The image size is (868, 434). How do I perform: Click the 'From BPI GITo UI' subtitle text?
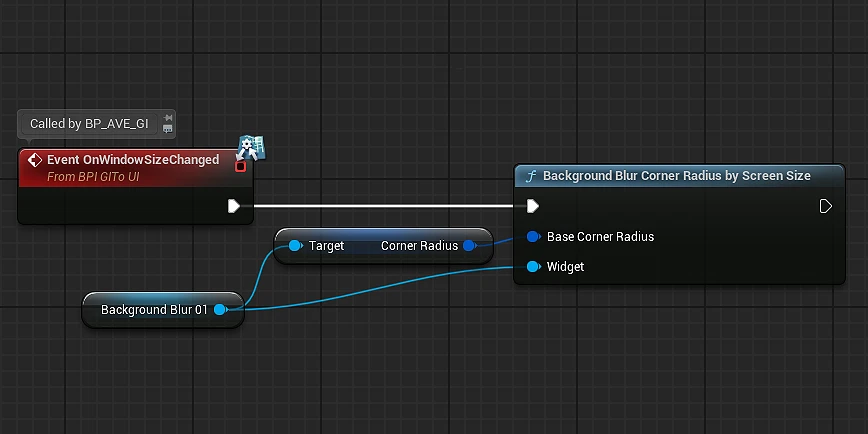(x=93, y=177)
